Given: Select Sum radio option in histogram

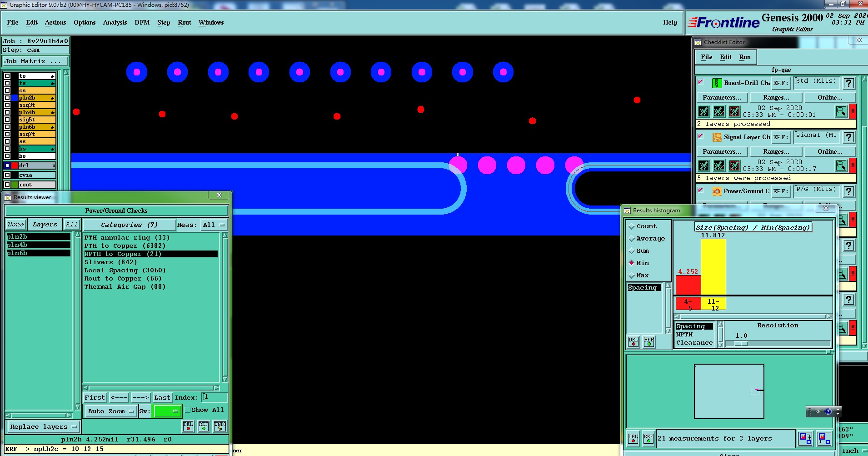Looking at the screenshot, I should pos(632,251).
